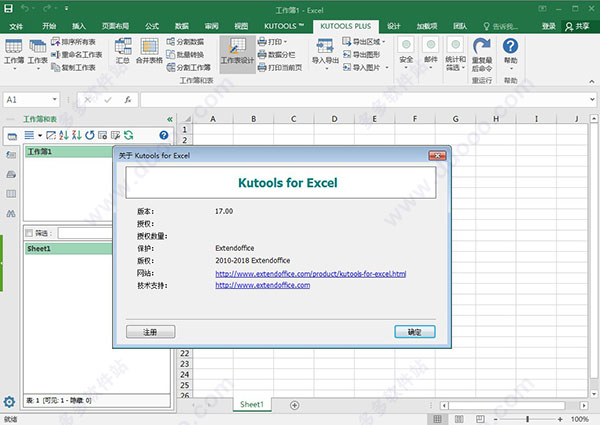
Task: Open the A1 name box dropdown
Action: click(54, 99)
